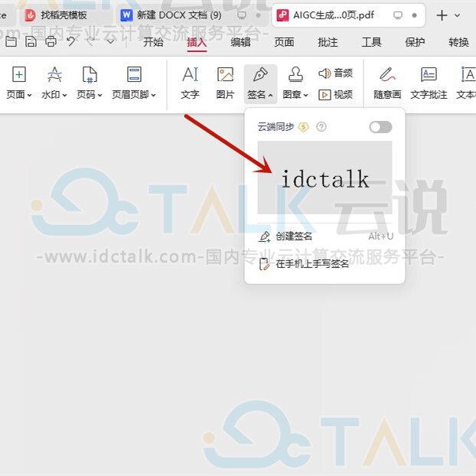
Task: Expand the quick access toolbar customize chevron
Action: point(110,41)
